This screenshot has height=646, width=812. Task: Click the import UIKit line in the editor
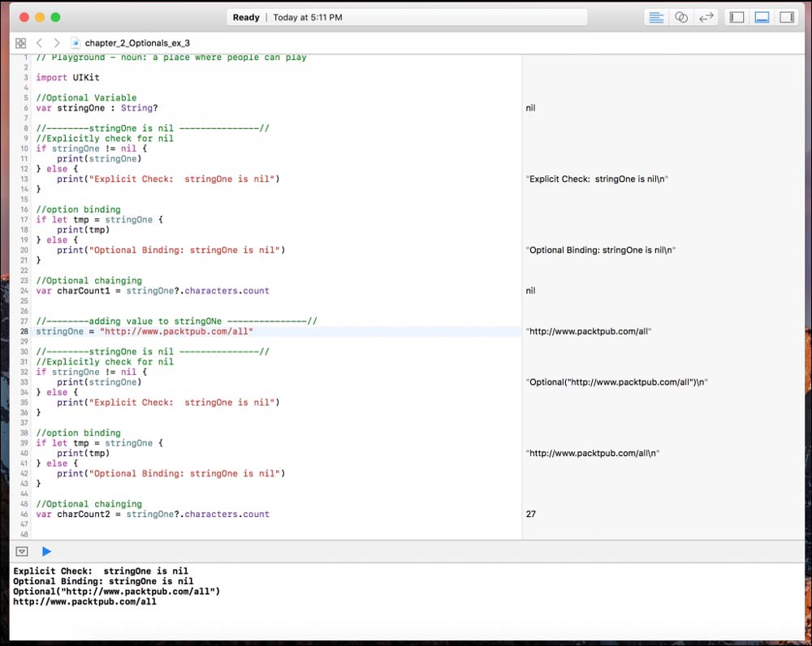tap(67, 78)
